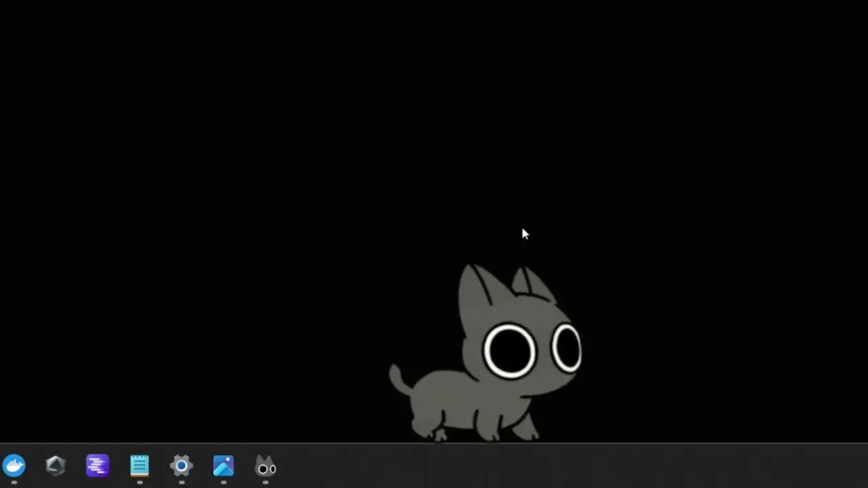Viewport: 868px width, 488px height.
Task: Open Notepad from the taskbar
Action: click(140, 466)
